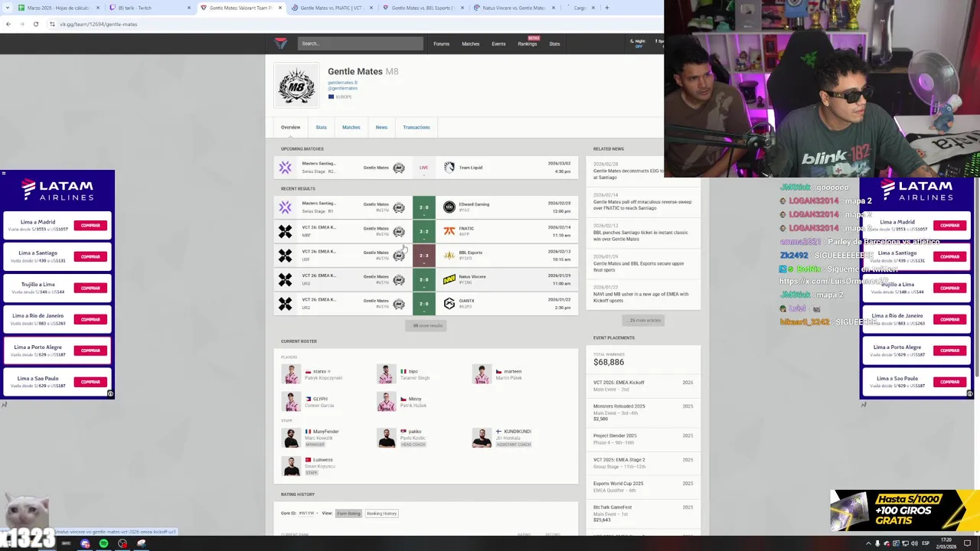Click the Team Liquid logo icon
980x551 pixels.
449,168
